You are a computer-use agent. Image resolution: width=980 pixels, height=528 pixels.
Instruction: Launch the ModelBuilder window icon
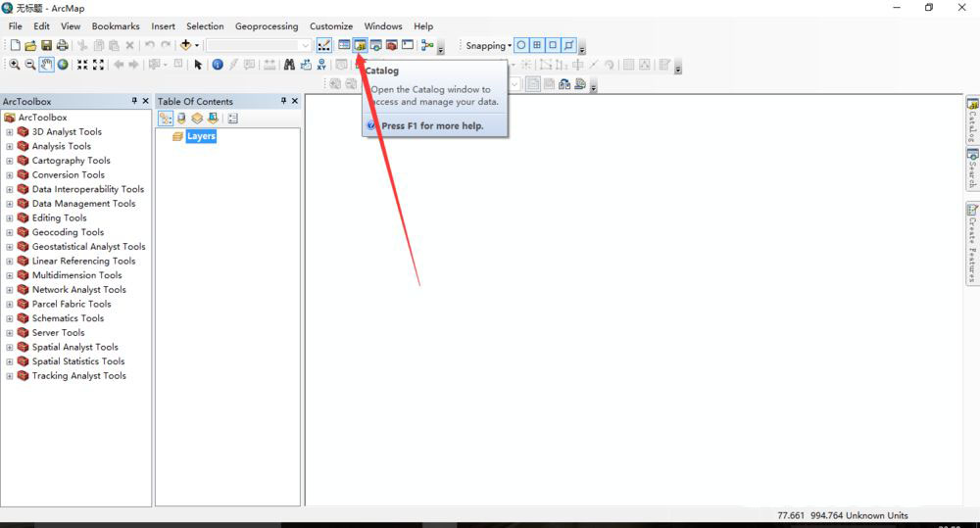[427, 45]
